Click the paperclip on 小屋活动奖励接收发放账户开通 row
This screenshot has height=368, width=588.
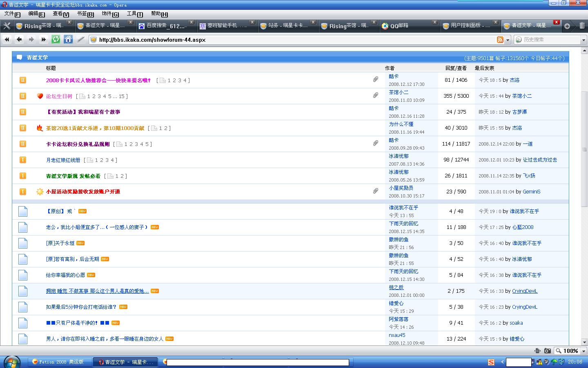coord(376,191)
